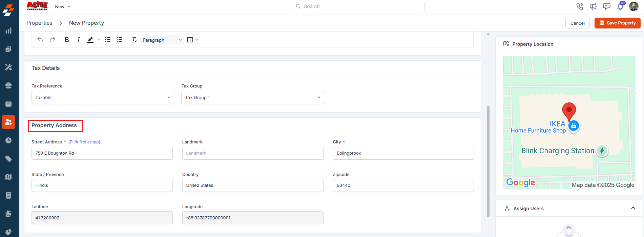
Task: Clear text formatting
Action: (x=134, y=40)
